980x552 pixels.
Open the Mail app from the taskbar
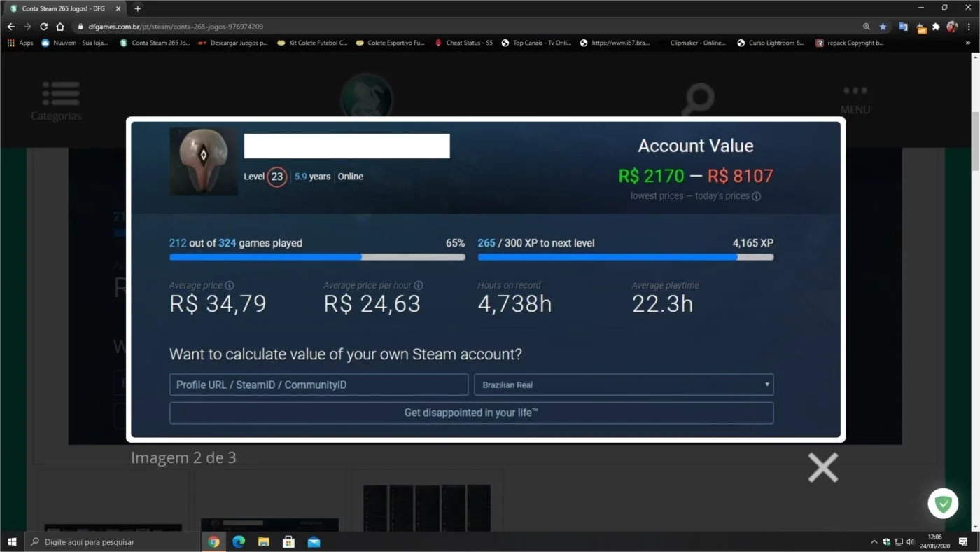[314, 541]
